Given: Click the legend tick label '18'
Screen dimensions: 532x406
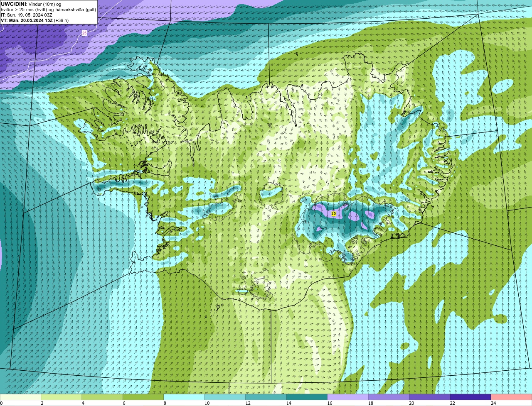Looking at the screenshot, I should [x=371, y=403].
